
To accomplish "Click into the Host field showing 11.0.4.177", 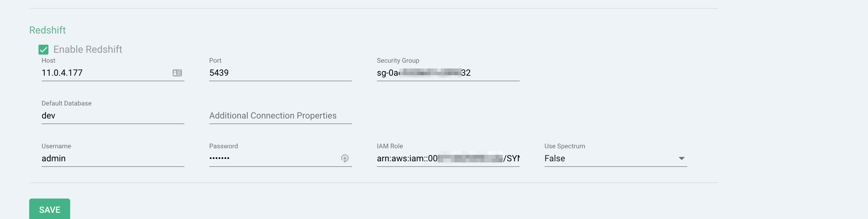I will [x=101, y=73].
